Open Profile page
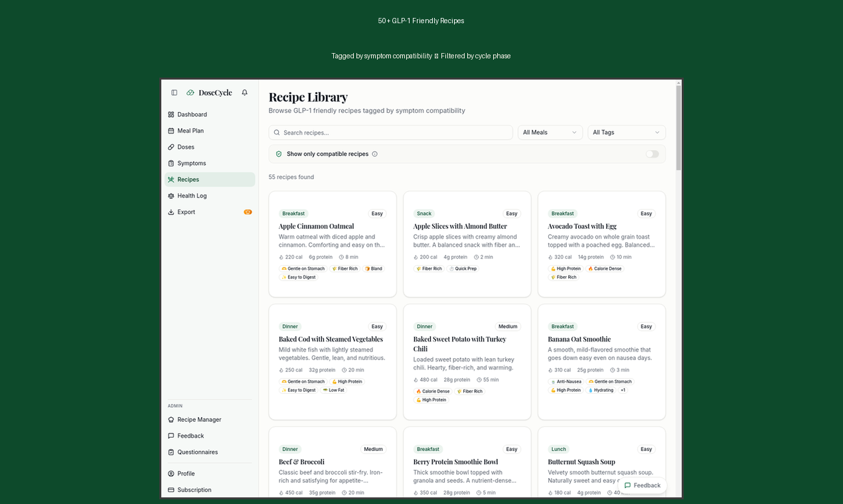 tap(210, 473)
